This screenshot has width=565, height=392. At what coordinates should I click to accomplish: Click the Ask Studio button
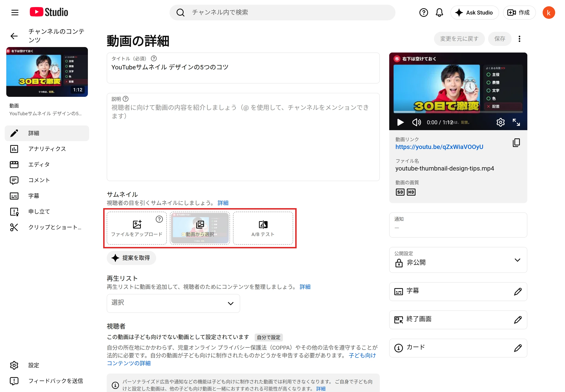[474, 13]
